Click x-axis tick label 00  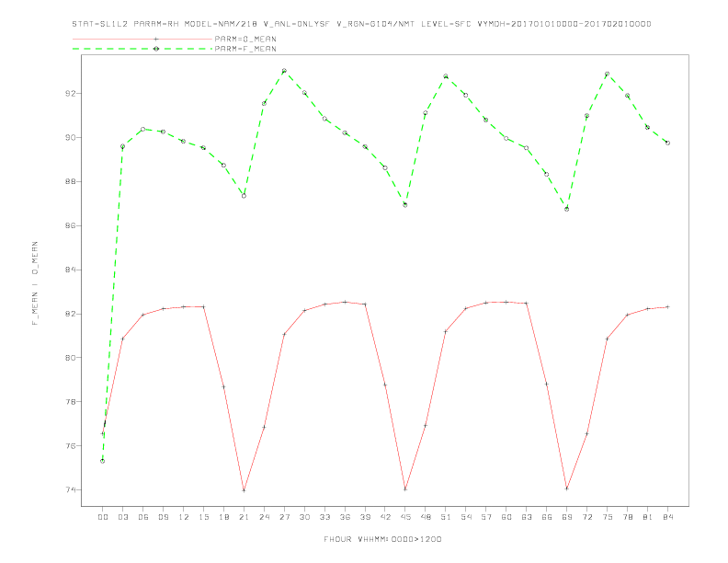coord(103,517)
